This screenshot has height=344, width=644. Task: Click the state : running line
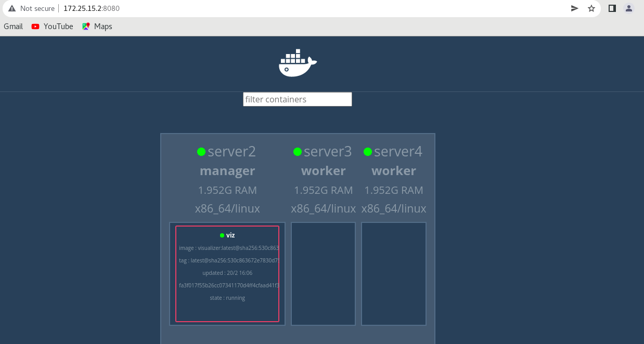227,298
